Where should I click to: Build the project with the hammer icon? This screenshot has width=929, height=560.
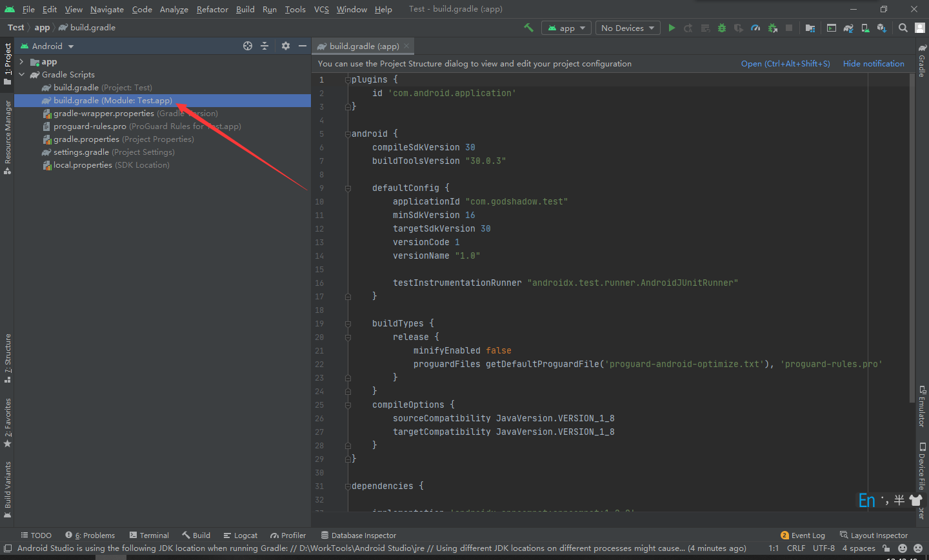(528, 28)
